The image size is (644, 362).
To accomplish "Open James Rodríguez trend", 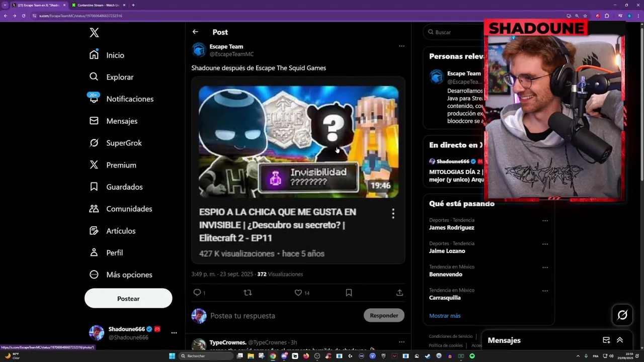I will click(451, 228).
